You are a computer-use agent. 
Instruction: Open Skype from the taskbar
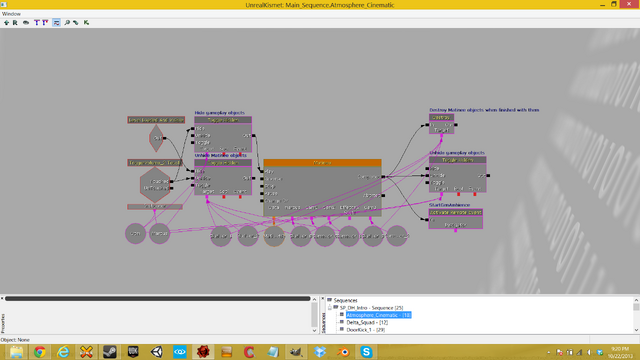point(366,352)
